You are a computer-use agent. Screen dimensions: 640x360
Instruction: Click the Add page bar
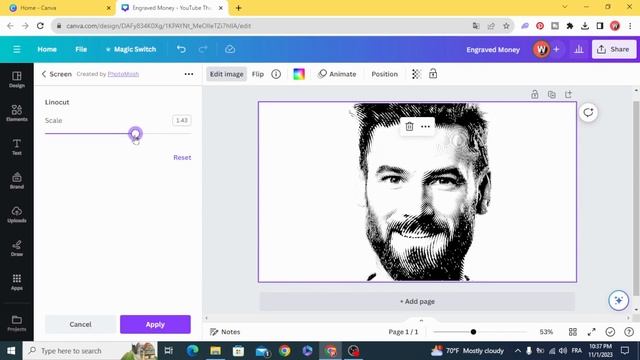click(417, 301)
